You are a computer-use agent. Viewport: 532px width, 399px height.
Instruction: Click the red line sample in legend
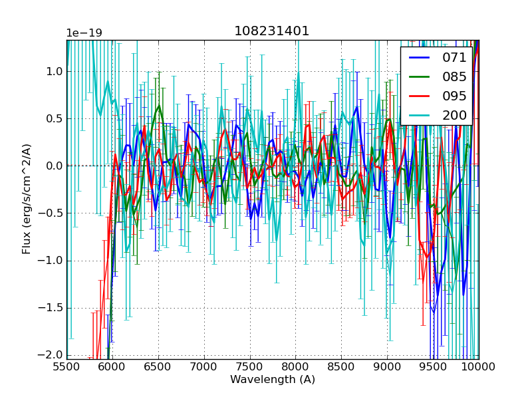419,96
